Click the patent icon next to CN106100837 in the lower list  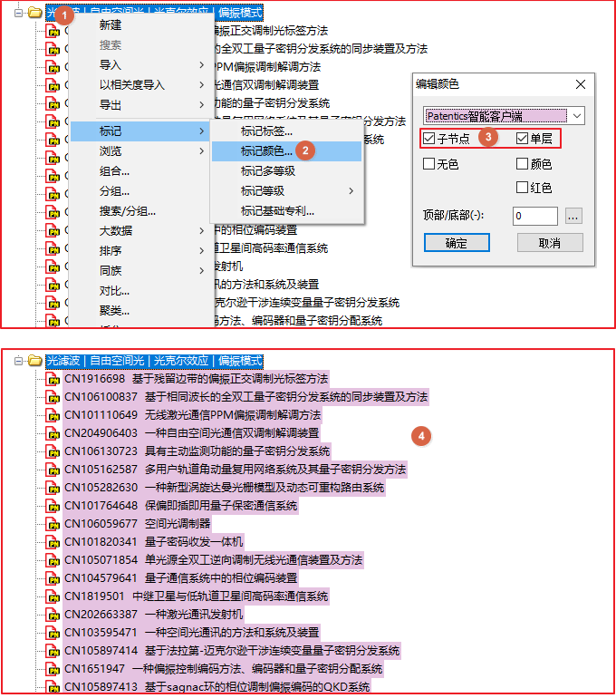pos(53,397)
